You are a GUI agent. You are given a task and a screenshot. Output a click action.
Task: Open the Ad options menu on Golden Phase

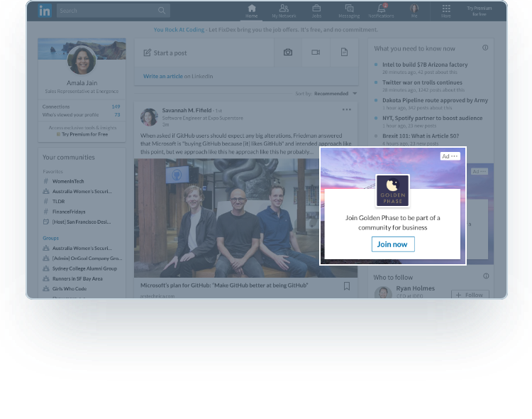(450, 156)
